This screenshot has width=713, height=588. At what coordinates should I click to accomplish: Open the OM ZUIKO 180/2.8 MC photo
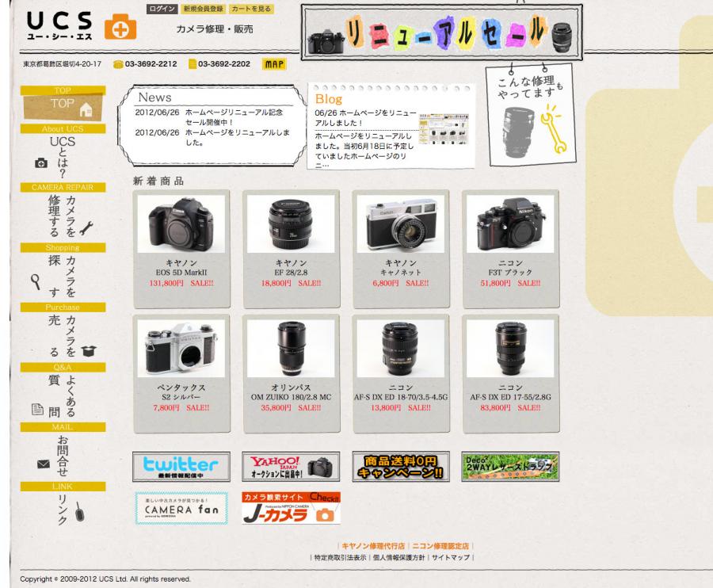291,349
